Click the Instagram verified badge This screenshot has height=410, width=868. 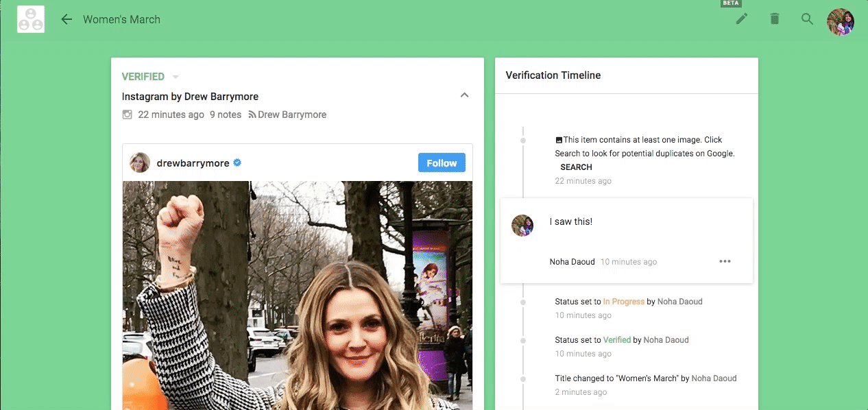coord(237,162)
